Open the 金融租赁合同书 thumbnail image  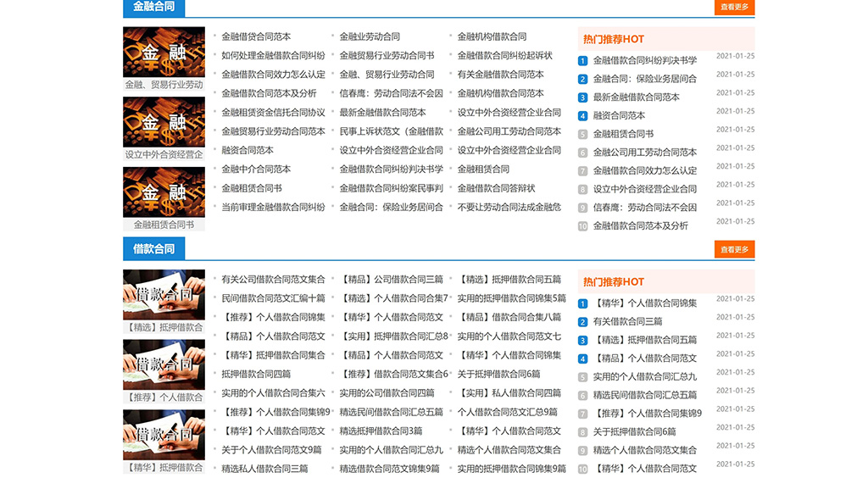point(164,192)
